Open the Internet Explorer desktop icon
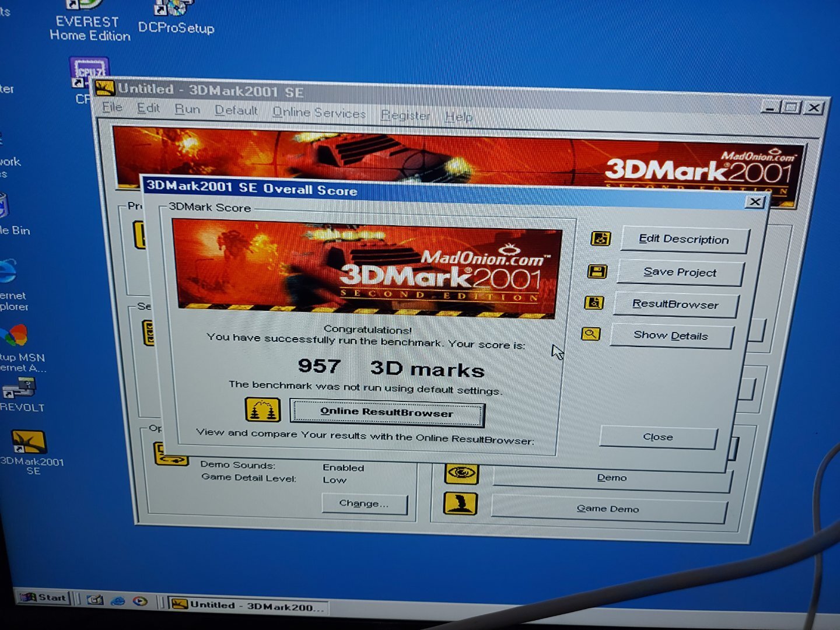Viewport: 840px width, 630px height. pyautogui.click(x=12, y=285)
